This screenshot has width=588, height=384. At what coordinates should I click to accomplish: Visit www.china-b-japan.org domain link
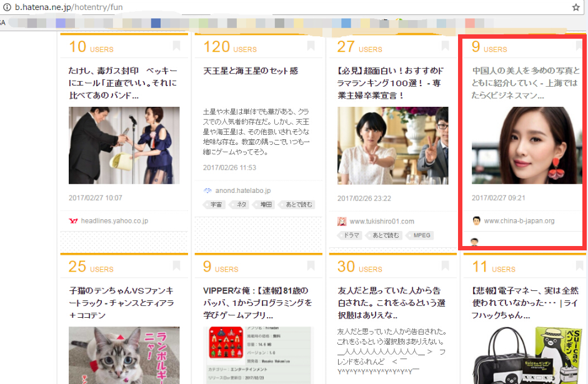coord(519,221)
